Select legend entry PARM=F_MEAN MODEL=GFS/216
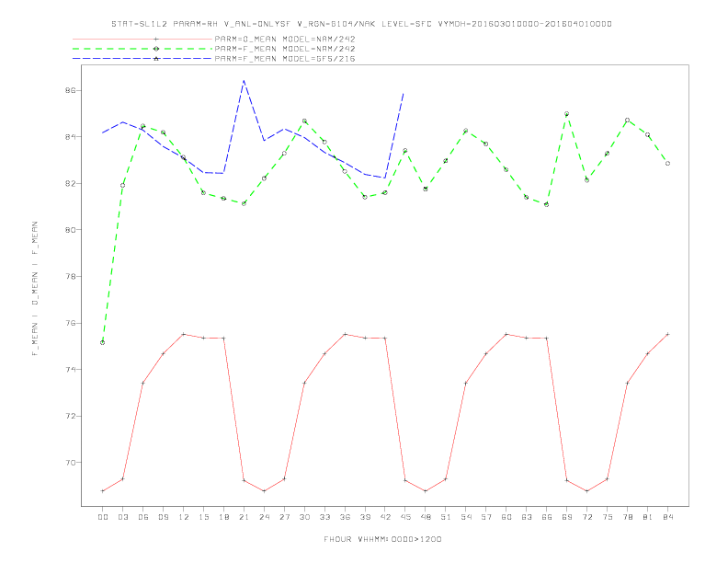This screenshot has width=728, height=563. [285, 59]
